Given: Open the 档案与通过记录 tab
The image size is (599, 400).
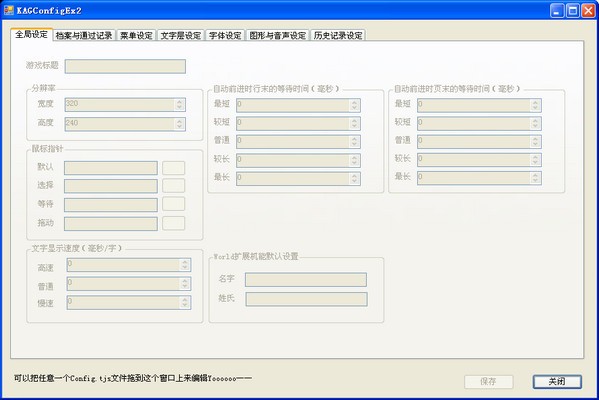Looking at the screenshot, I should [x=84, y=36].
